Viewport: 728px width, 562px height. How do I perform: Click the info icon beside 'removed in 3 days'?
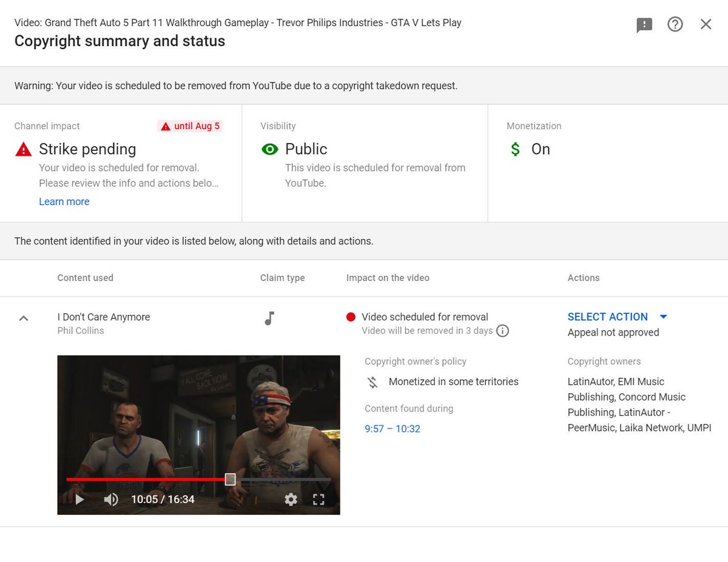click(x=502, y=331)
